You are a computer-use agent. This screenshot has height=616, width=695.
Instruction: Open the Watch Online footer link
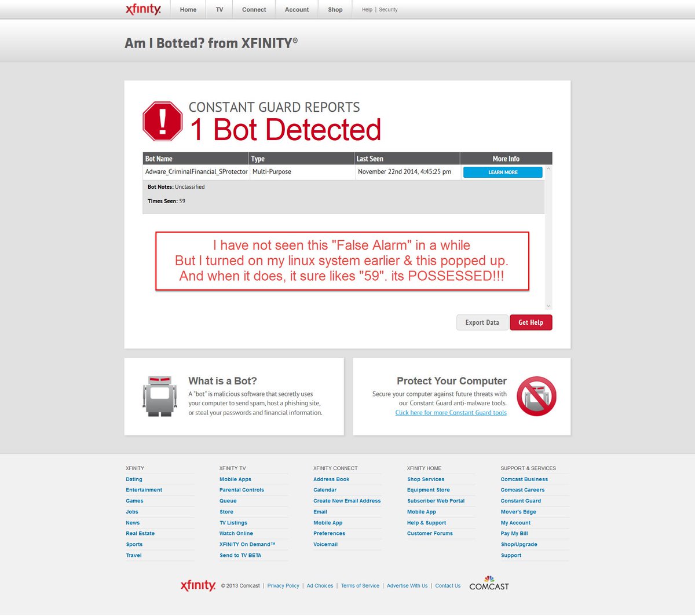[x=236, y=534]
